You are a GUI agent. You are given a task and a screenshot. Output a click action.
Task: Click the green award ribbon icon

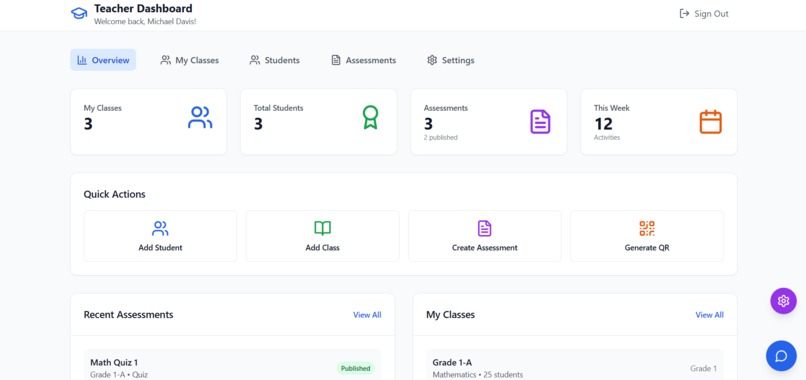(x=370, y=117)
